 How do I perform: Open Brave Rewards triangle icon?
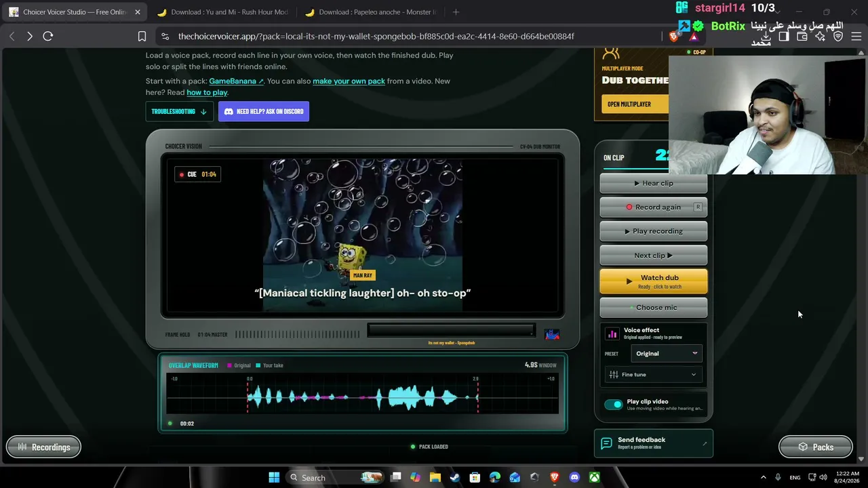point(694,37)
